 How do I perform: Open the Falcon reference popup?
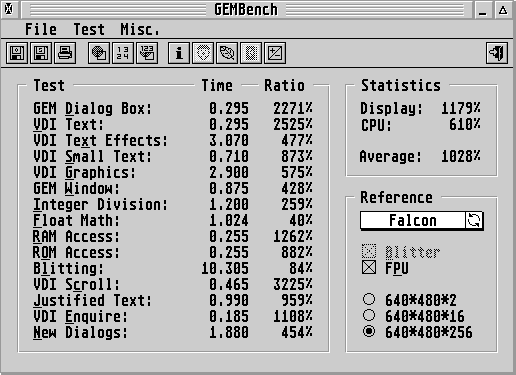413,220
